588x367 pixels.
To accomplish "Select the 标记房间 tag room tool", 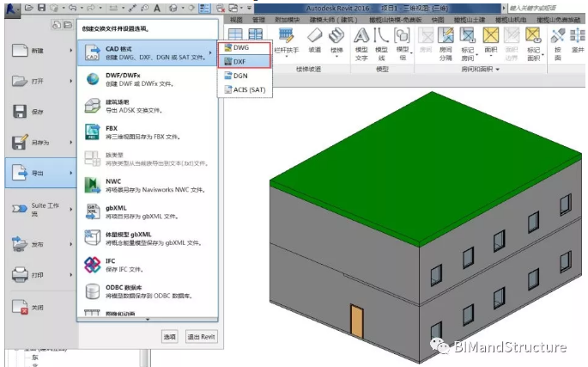I will pos(468,45).
